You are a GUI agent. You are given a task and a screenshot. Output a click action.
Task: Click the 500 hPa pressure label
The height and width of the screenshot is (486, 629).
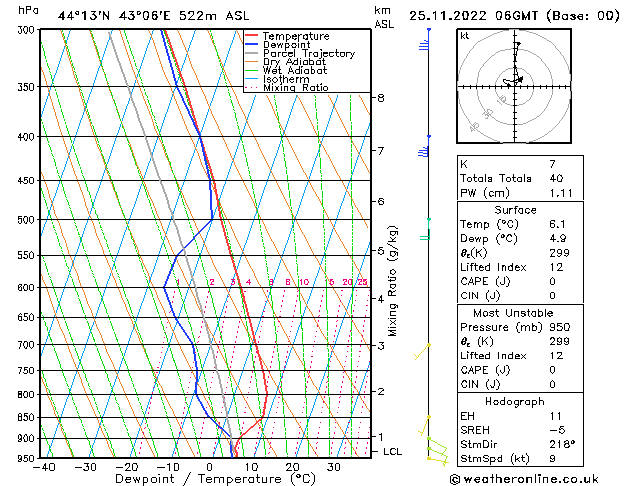click(x=28, y=220)
